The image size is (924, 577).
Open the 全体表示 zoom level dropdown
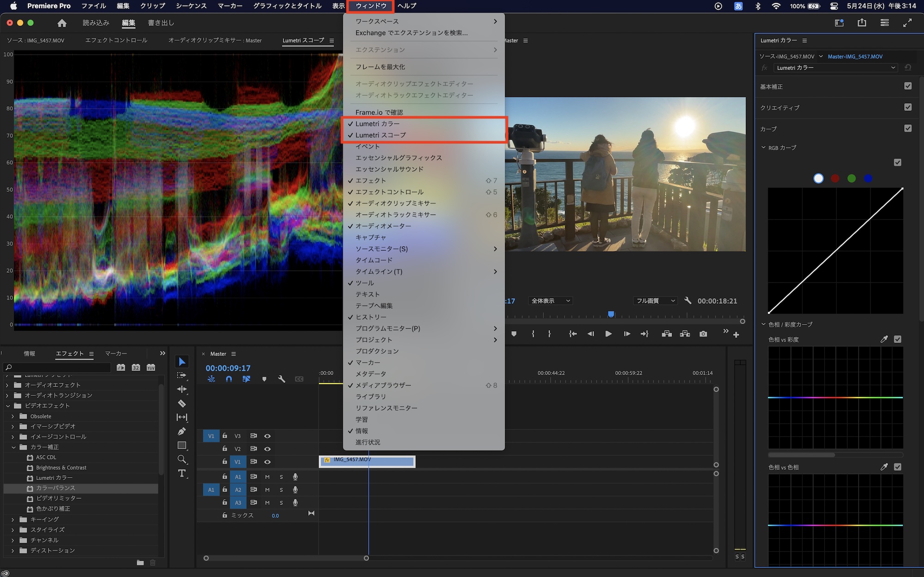pyautogui.click(x=550, y=301)
